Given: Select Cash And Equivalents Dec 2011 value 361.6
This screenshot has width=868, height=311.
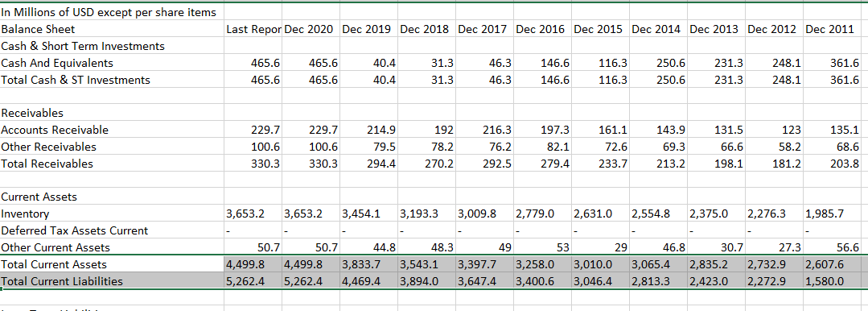Looking at the screenshot, I should tap(833, 63).
